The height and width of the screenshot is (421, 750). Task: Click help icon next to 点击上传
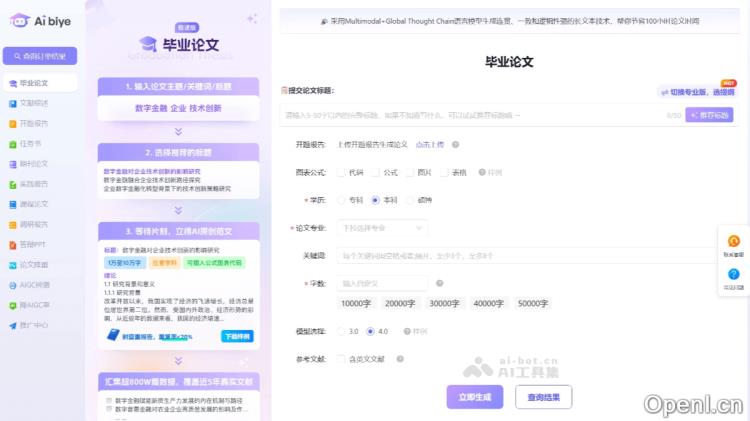click(x=455, y=144)
